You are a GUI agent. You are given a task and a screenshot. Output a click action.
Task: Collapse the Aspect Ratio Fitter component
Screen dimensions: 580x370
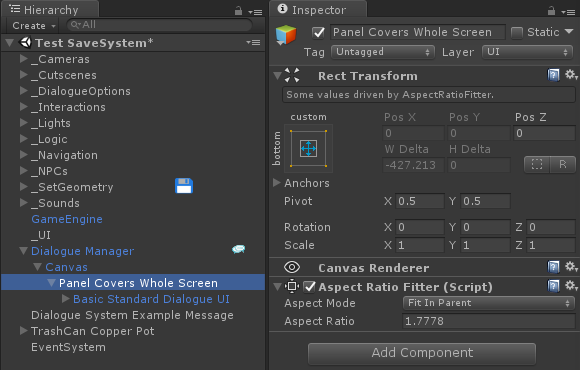277,287
